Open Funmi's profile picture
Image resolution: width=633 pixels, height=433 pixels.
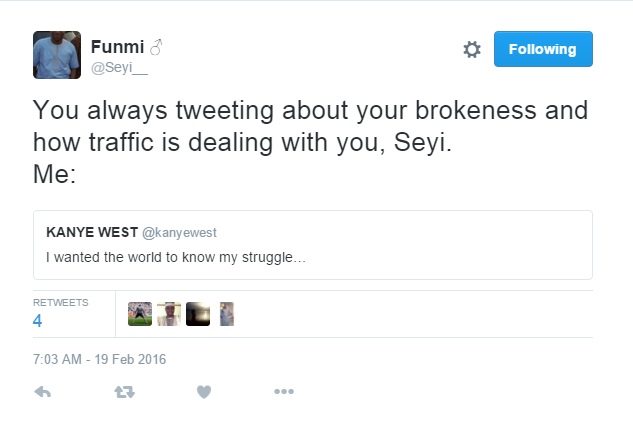click(x=57, y=55)
